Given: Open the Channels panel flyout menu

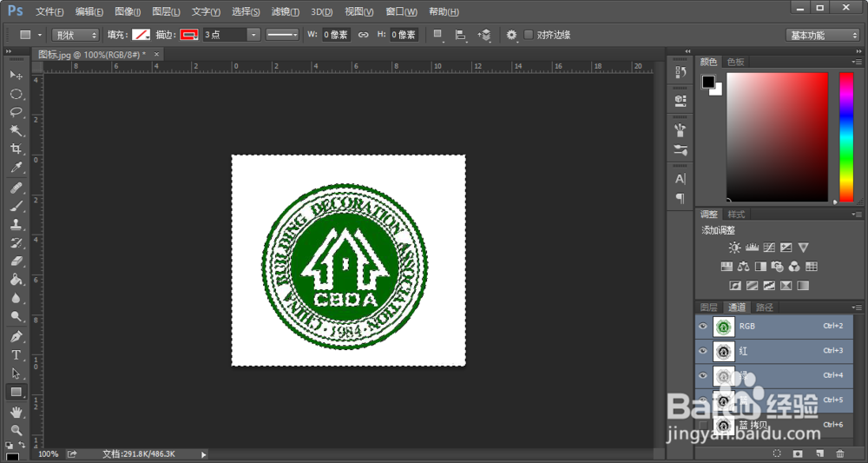Looking at the screenshot, I should pos(857,308).
